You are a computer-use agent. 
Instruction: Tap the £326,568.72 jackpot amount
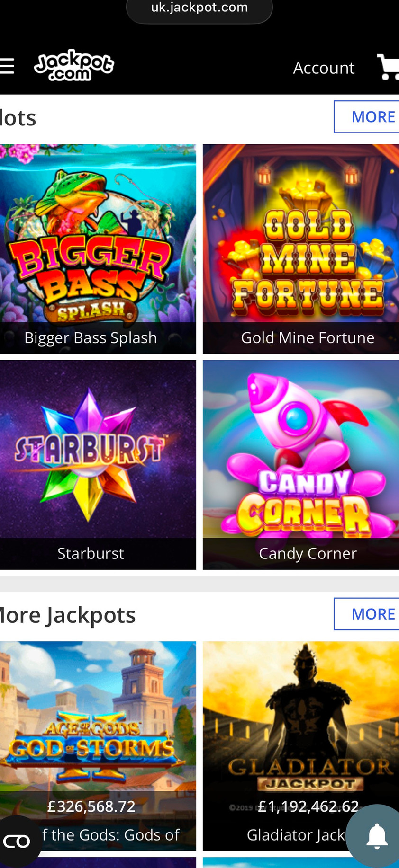coord(91,806)
